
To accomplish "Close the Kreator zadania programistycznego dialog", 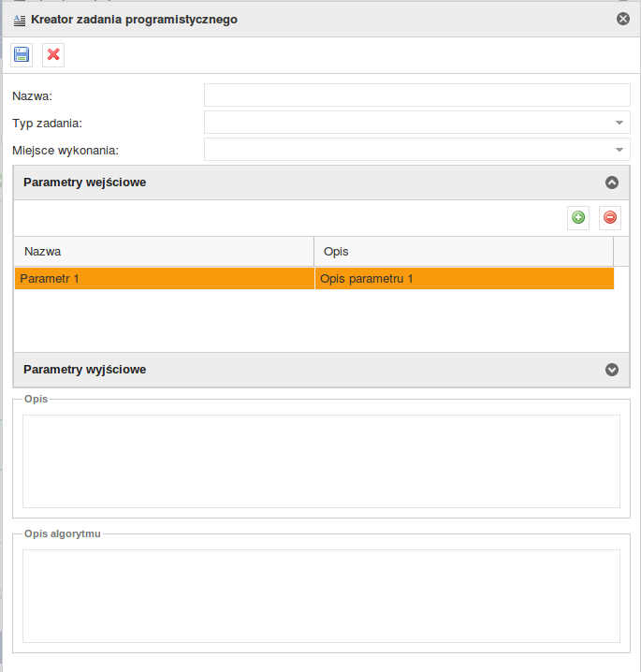I will click(x=623, y=19).
